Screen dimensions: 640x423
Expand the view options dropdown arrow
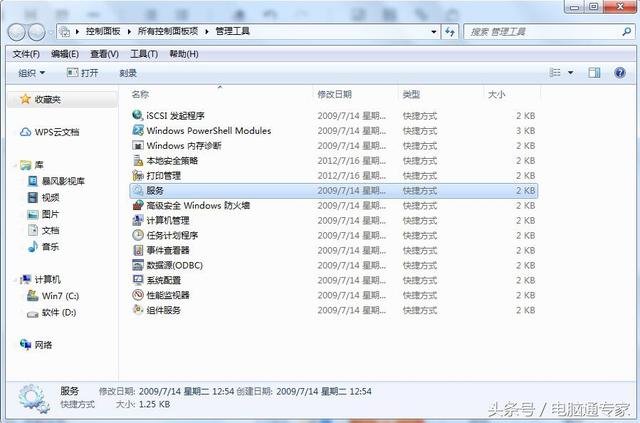[x=571, y=73]
